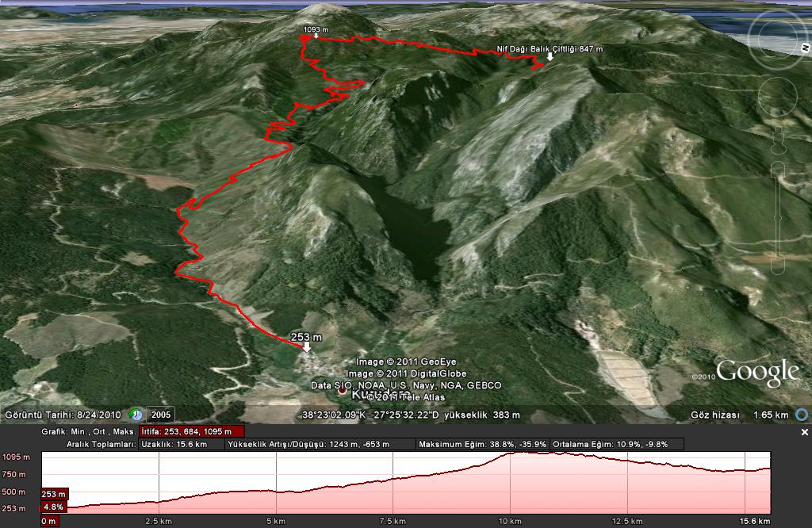This screenshot has height=528, width=812.
Task: Click the 5 km axis label
Action: tap(276, 521)
